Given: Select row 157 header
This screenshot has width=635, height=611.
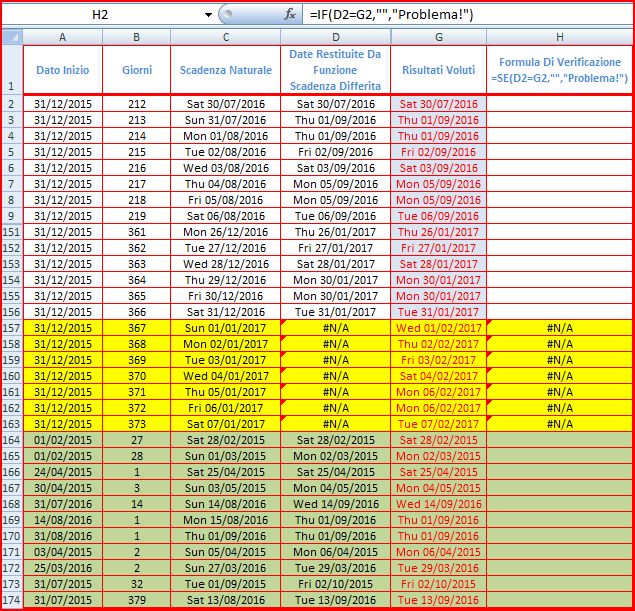Looking at the screenshot, I should point(13,328).
